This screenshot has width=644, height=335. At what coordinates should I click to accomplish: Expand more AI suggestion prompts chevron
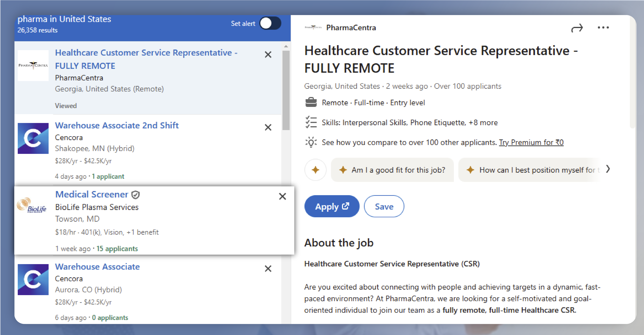(608, 169)
